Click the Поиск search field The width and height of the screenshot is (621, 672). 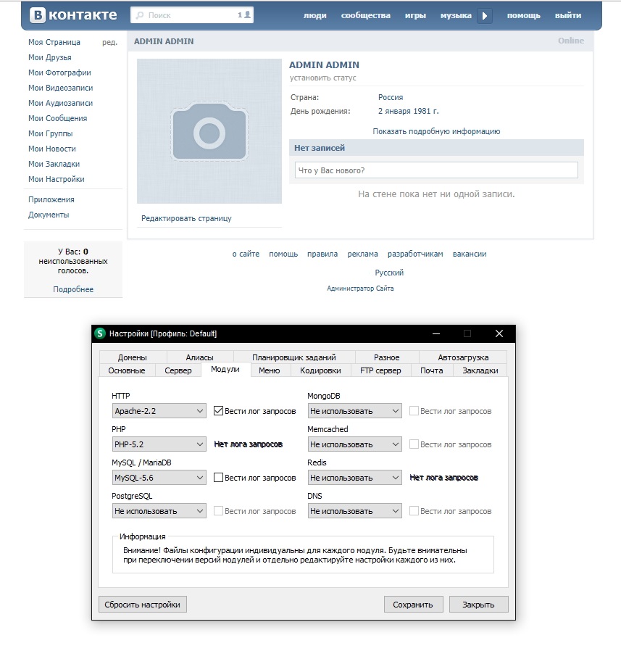pyautogui.click(x=192, y=15)
